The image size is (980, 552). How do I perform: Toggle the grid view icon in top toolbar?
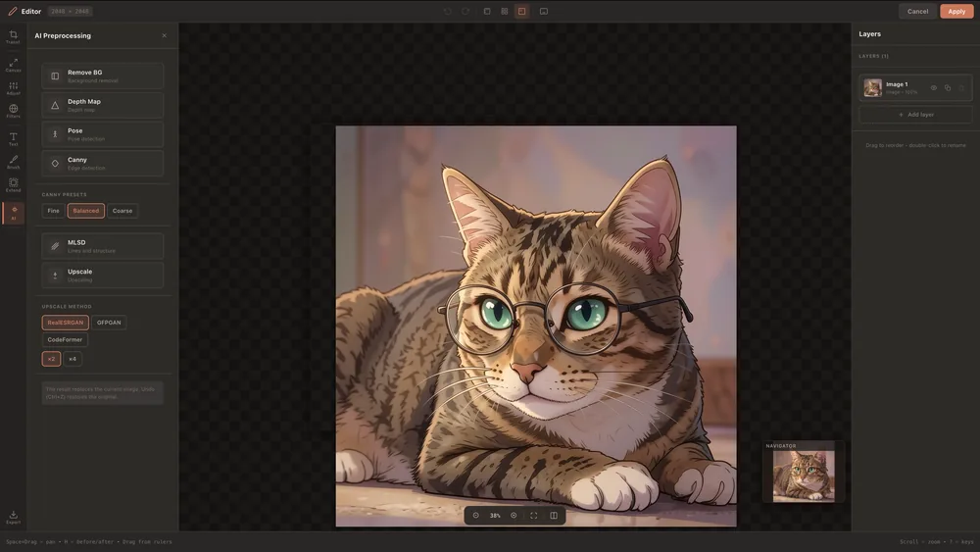click(x=505, y=11)
